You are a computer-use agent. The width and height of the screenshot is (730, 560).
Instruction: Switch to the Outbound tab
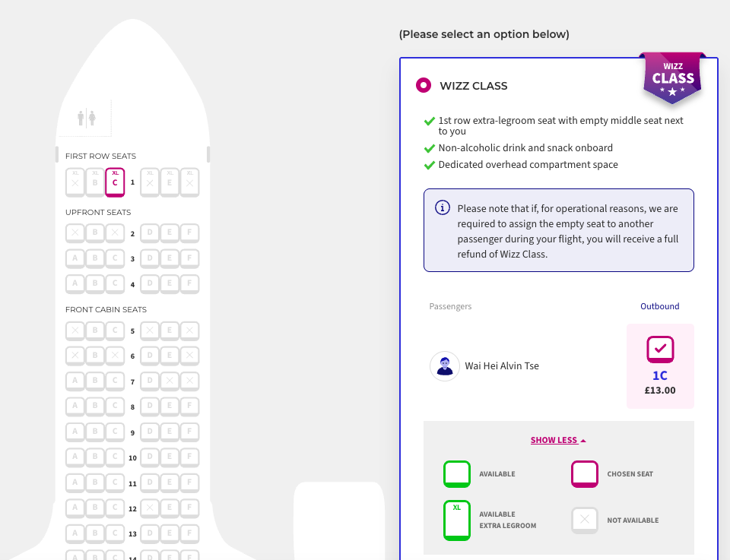(x=659, y=306)
